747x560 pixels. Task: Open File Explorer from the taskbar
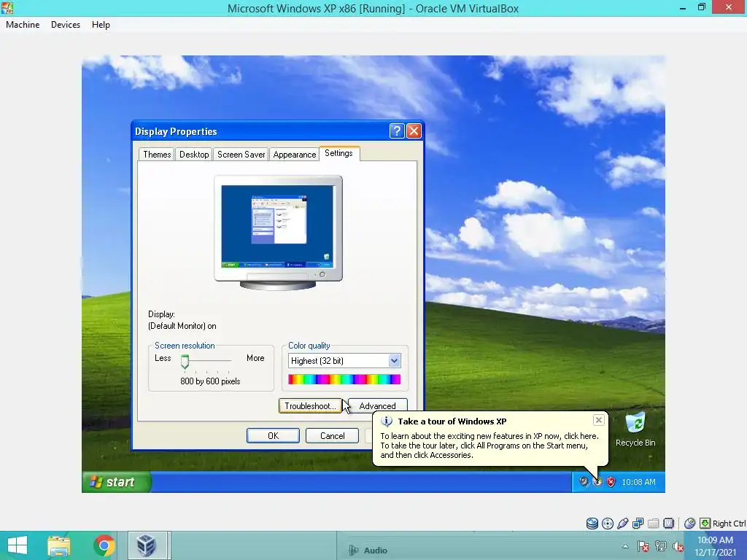point(59,545)
